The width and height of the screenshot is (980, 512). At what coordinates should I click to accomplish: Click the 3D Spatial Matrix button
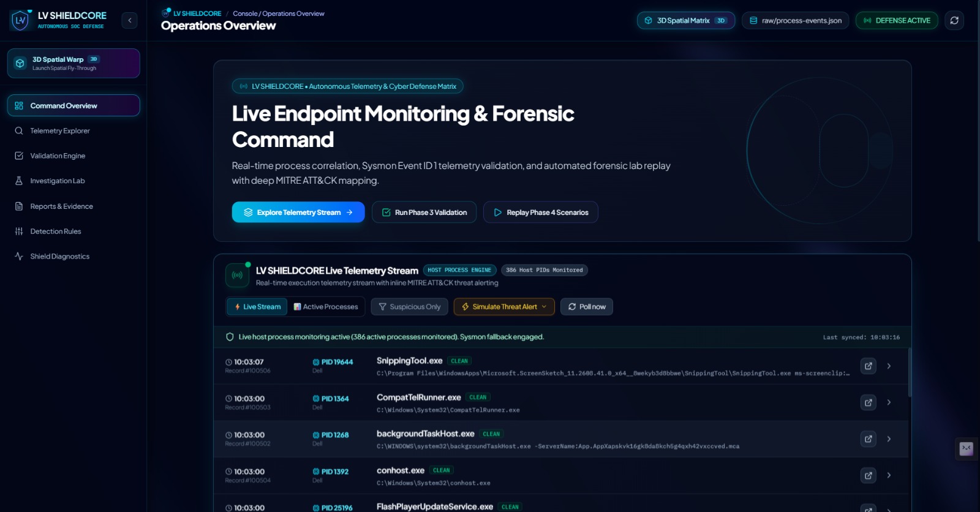(x=686, y=20)
